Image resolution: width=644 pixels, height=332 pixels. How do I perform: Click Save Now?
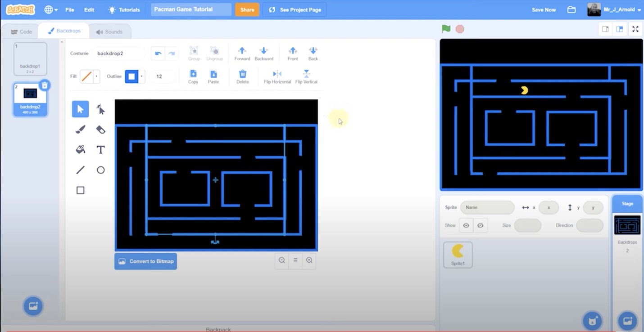544,9
